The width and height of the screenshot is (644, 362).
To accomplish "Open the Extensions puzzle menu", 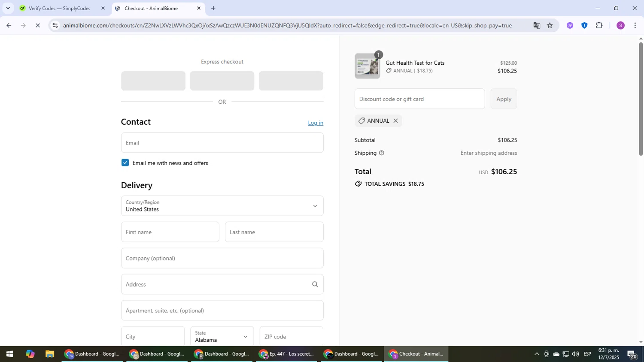I will click(599, 26).
